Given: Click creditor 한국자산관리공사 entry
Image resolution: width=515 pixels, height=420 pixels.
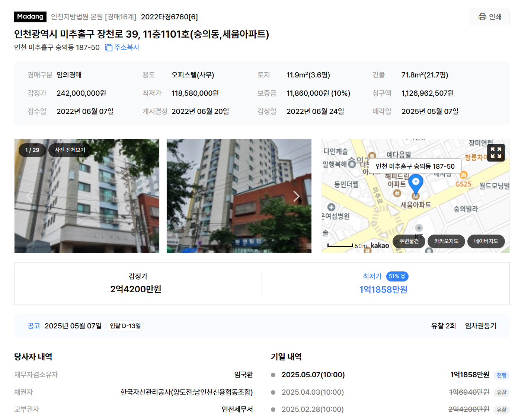Looking at the screenshot, I should tap(186, 392).
